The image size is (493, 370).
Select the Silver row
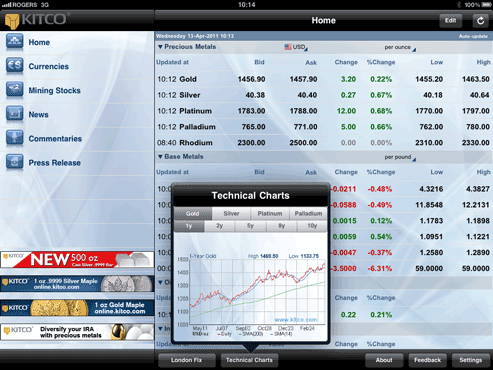click(324, 95)
